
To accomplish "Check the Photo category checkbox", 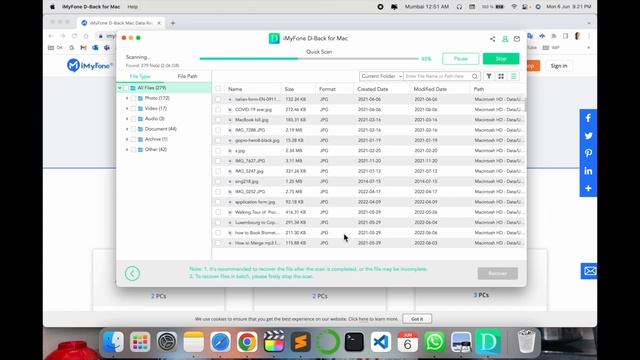I will click(x=133, y=98).
